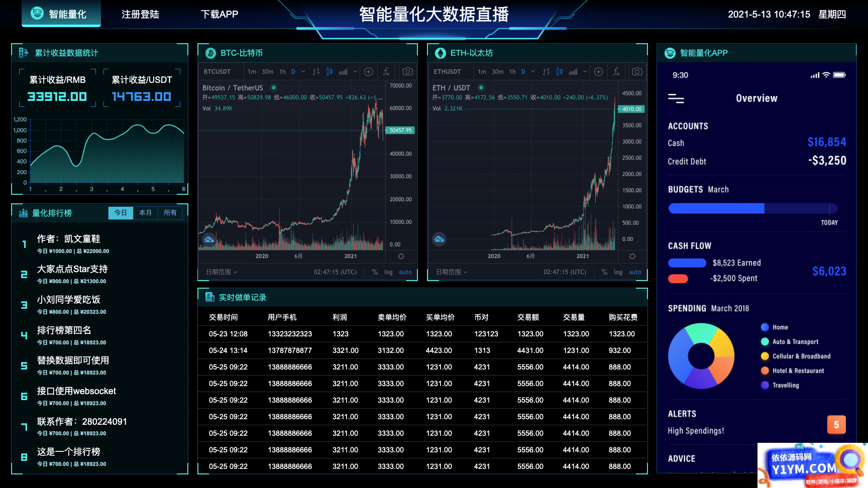Open hamburger menu in app Overview
The width and height of the screenshot is (868, 488).
(676, 99)
